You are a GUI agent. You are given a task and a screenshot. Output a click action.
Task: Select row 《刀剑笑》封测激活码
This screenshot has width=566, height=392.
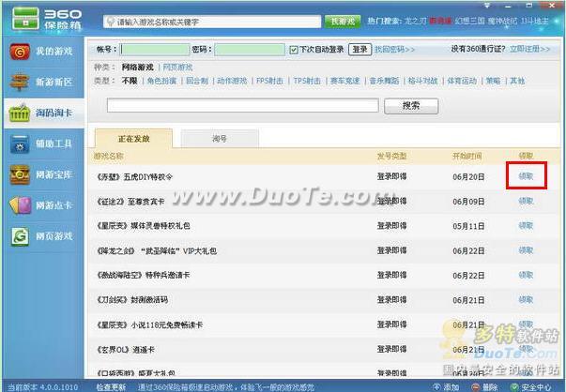tap(324, 300)
